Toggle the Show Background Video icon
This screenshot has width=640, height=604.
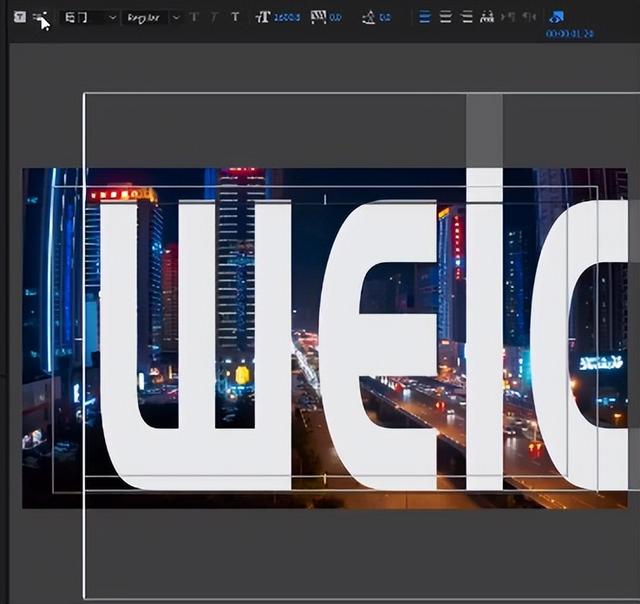click(x=556, y=17)
